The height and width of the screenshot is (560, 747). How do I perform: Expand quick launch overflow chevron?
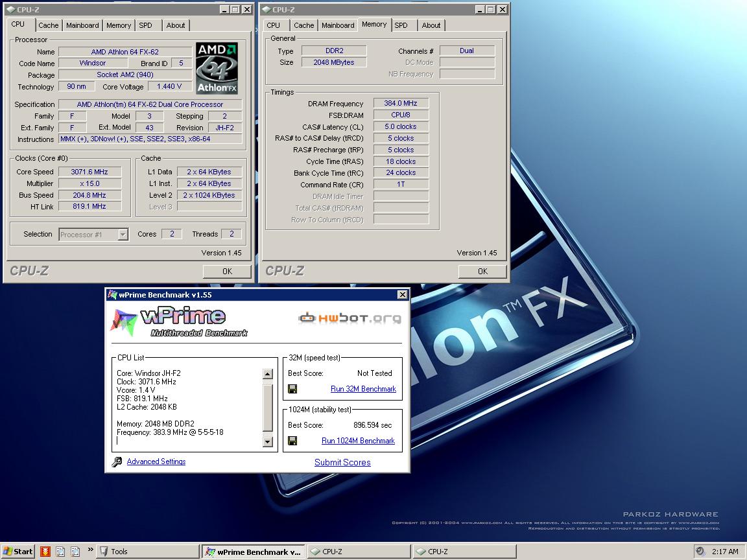90,550
